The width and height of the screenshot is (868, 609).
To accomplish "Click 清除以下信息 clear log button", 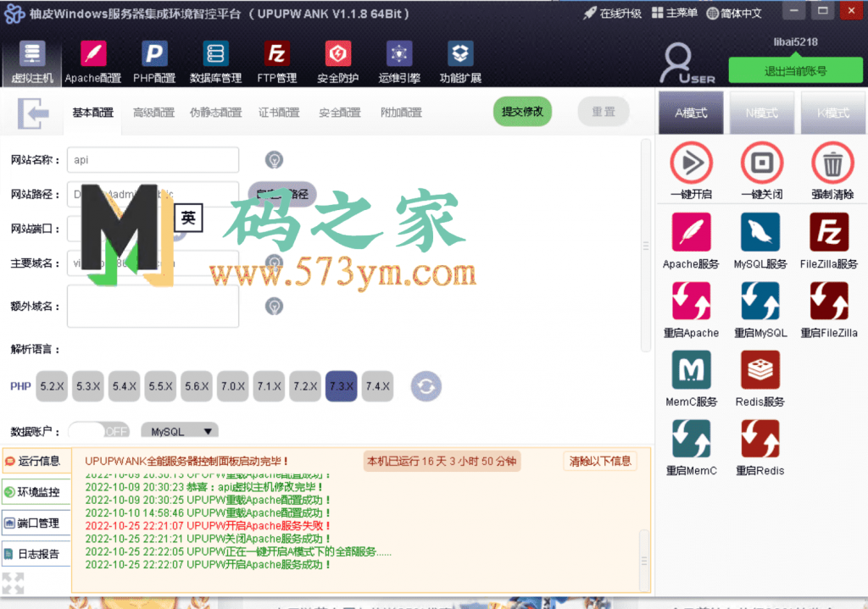I will pos(600,461).
